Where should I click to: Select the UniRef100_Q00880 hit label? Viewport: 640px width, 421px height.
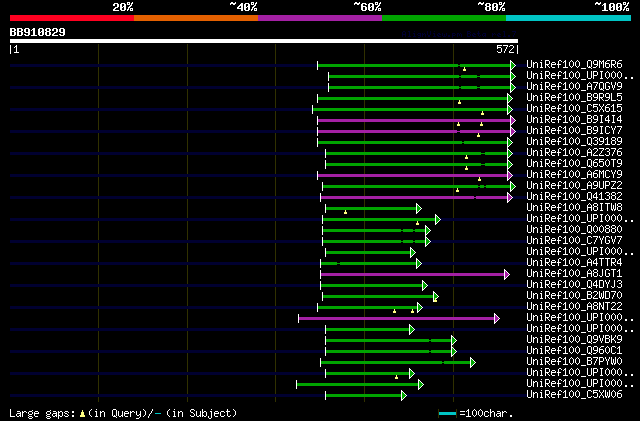(574, 230)
